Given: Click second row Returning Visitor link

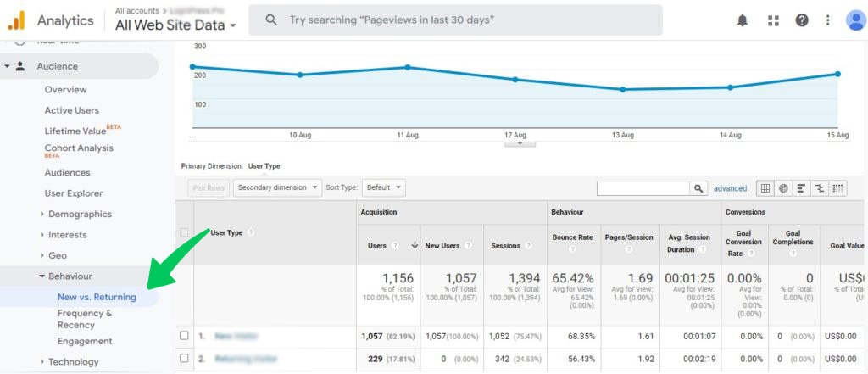Looking at the screenshot, I should (x=246, y=359).
